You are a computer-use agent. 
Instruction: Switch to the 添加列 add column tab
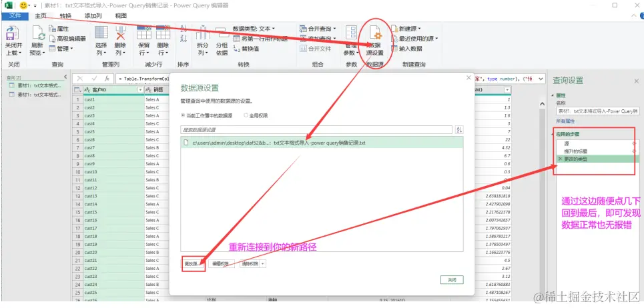(93, 16)
